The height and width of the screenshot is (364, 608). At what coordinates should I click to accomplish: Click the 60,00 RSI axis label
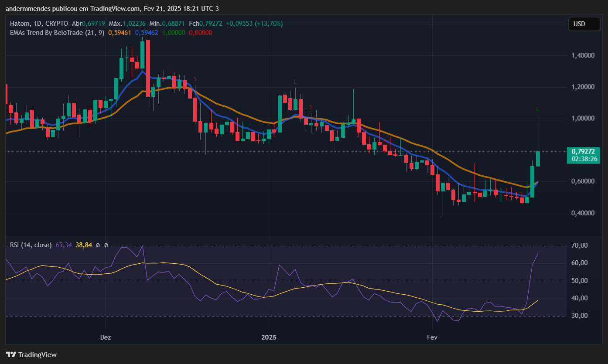coord(579,263)
